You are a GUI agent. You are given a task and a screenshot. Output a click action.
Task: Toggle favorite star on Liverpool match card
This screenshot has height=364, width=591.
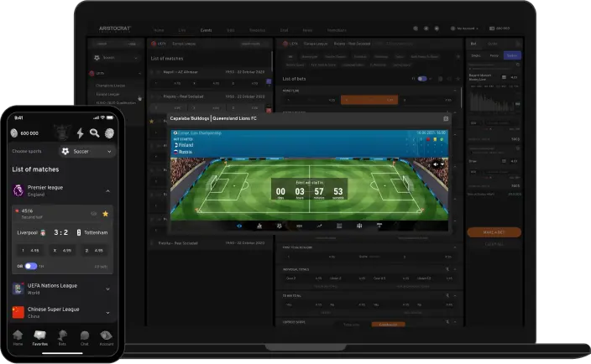[x=106, y=214]
